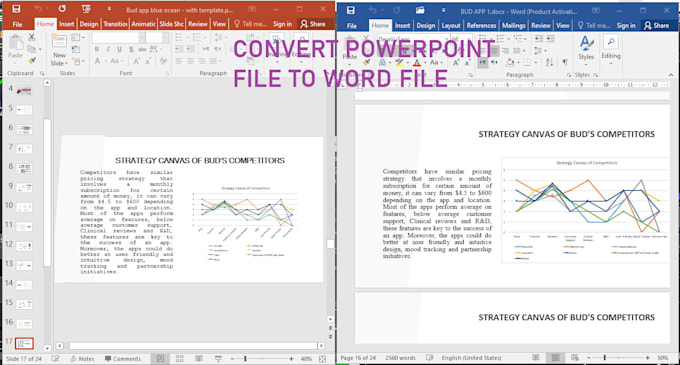The height and width of the screenshot is (365, 680).
Task: Open PowerPoint font name dropdown
Action: coord(141,38)
